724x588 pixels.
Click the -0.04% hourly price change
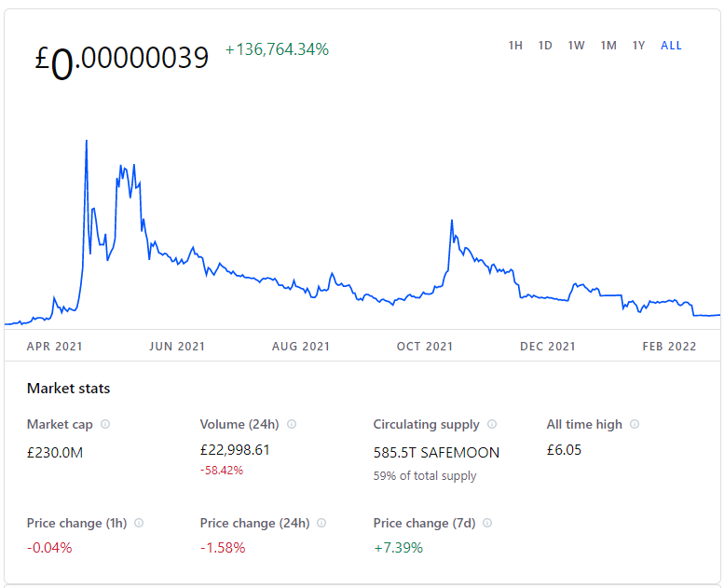[x=49, y=548]
